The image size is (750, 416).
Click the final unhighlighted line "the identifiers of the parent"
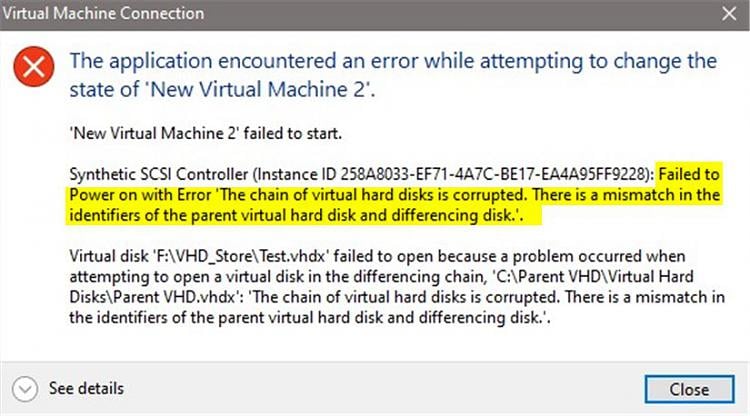(x=310, y=318)
